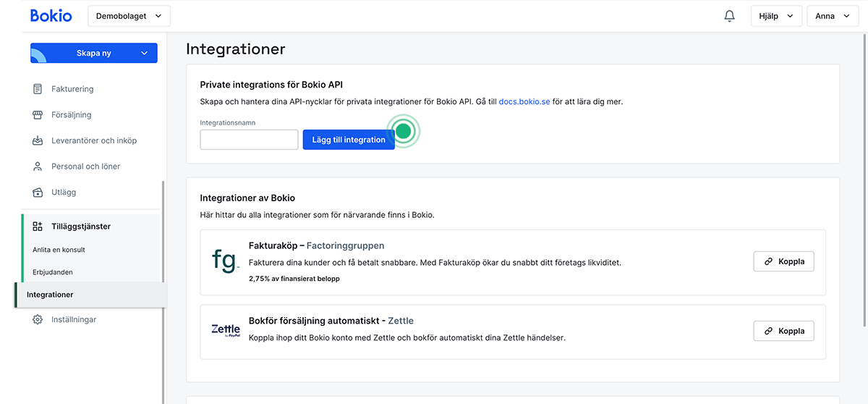Viewport: 868px width, 404px height.
Task: Open the Anna user menu
Action: pyautogui.click(x=832, y=16)
